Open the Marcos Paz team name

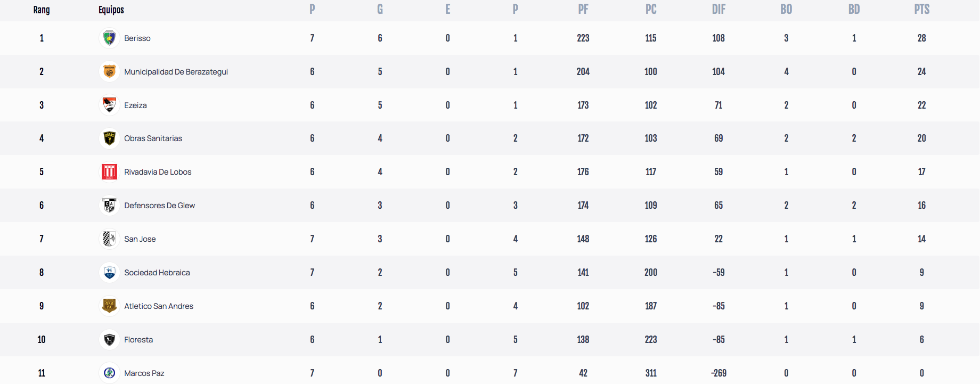tap(144, 373)
